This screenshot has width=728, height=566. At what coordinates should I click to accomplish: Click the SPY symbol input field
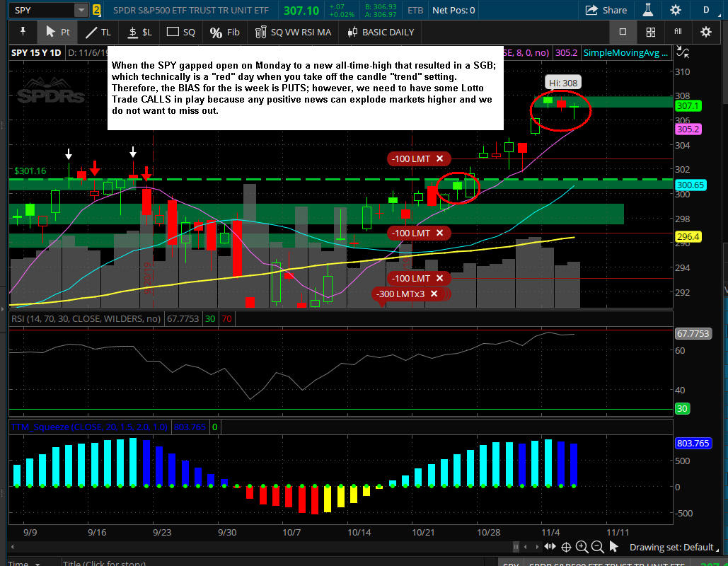[x=42, y=10]
